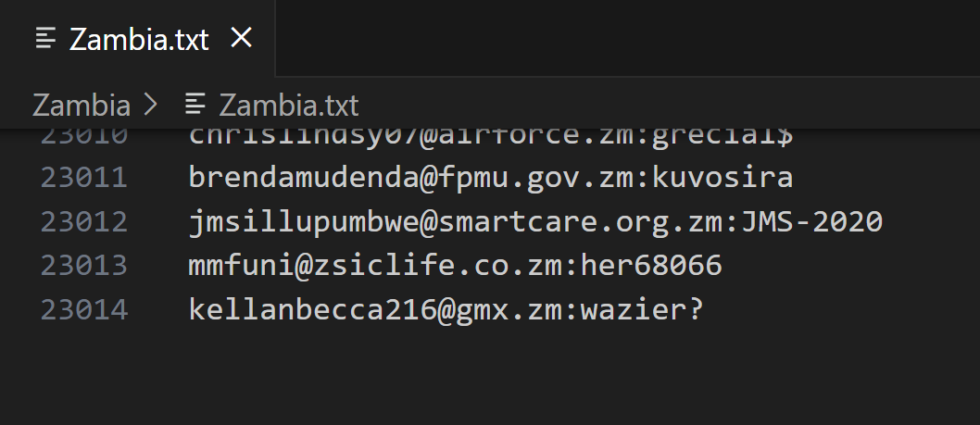Select the Zambia.txt editor tab label
This screenshot has width=980, height=425.
139,39
